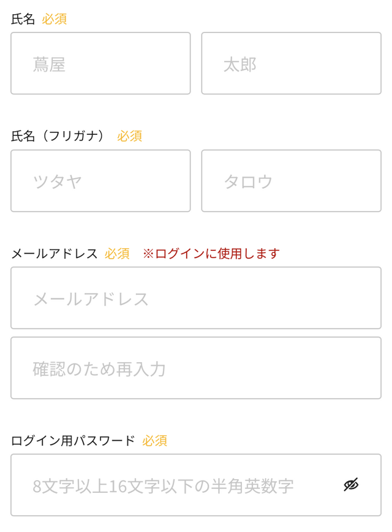Click the 必須 badge beside ログイン用パスワード
The image size is (392, 532).
tap(155, 441)
